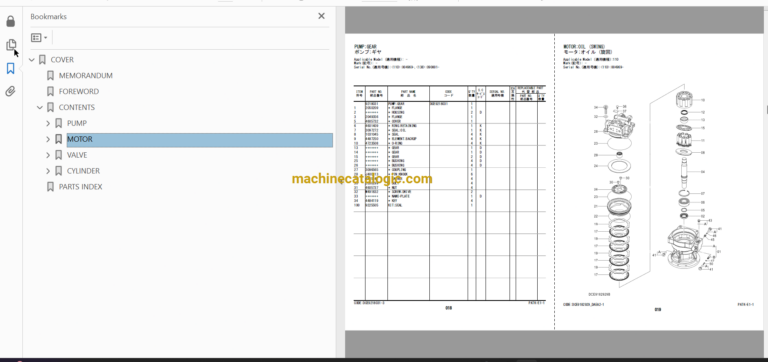Open the bookmarks options dropdown menu
The height and width of the screenshot is (362, 768).
tap(39, 38)
